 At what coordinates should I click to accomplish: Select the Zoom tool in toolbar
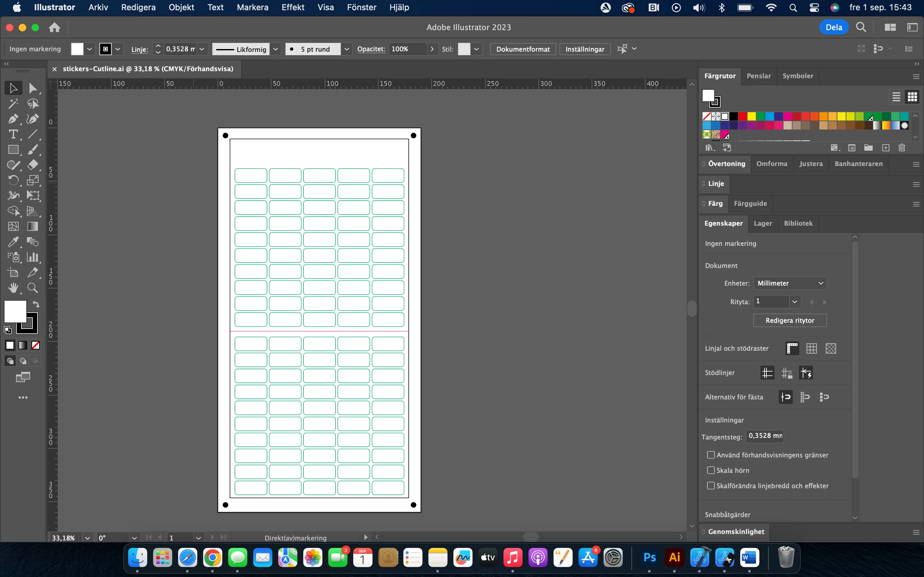click(x=33, y=288)
